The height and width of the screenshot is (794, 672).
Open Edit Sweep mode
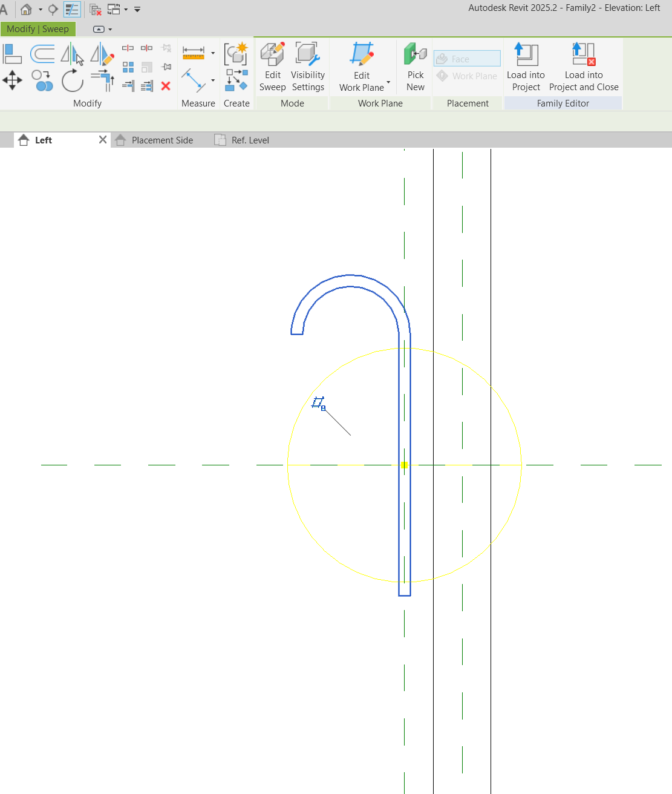(272, 67)
